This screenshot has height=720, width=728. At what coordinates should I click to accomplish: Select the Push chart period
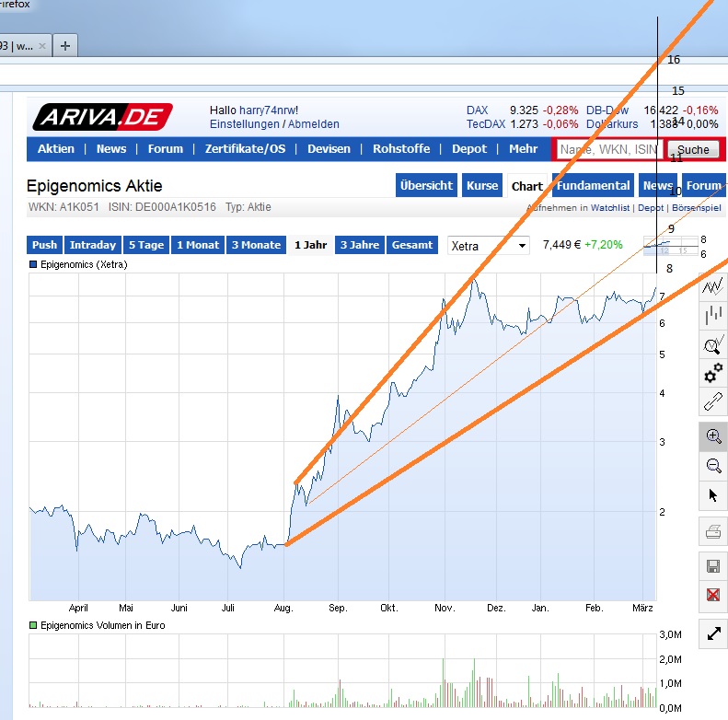[x=44, y=245]
